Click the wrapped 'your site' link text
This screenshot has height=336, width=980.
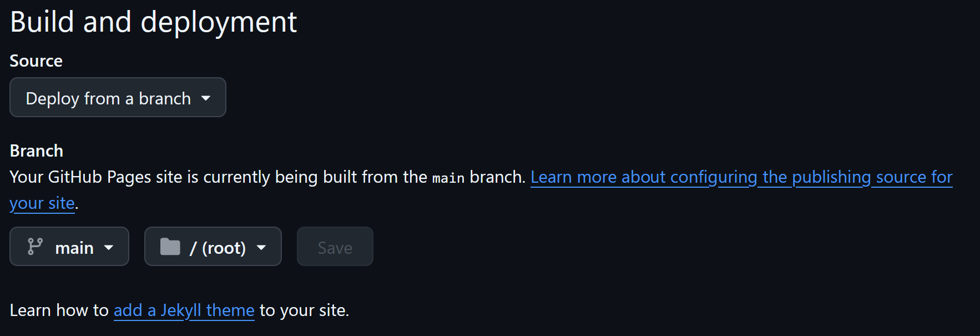tap(42, 203)
